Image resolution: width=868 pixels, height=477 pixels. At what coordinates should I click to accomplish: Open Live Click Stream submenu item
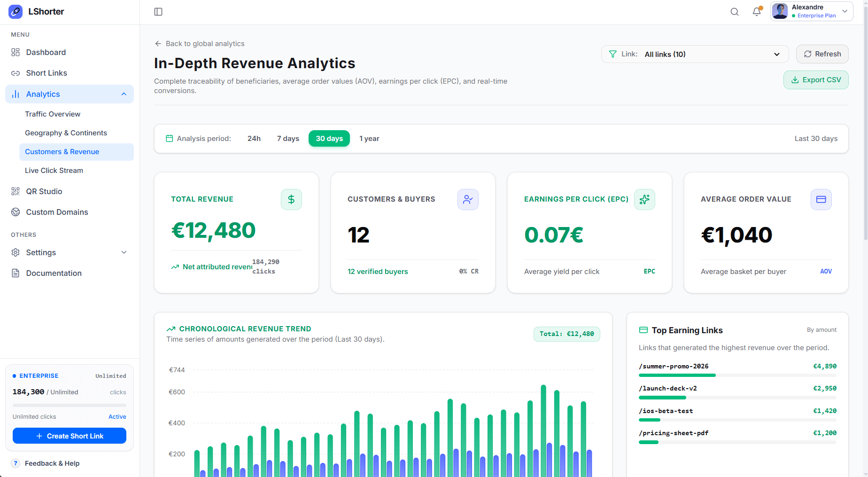click(x=77, y=171)
